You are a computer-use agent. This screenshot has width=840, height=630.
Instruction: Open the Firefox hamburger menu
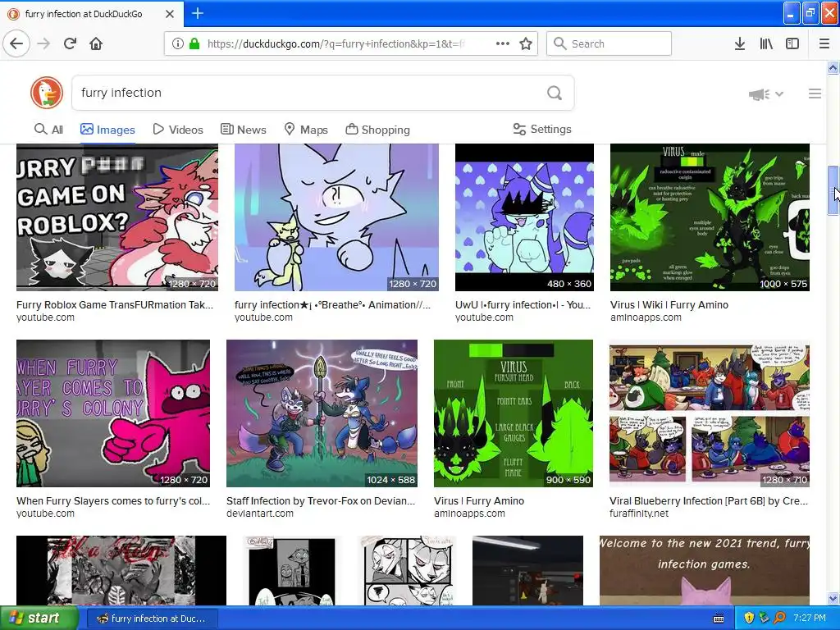pyautogui.click(x=824, y=44)
